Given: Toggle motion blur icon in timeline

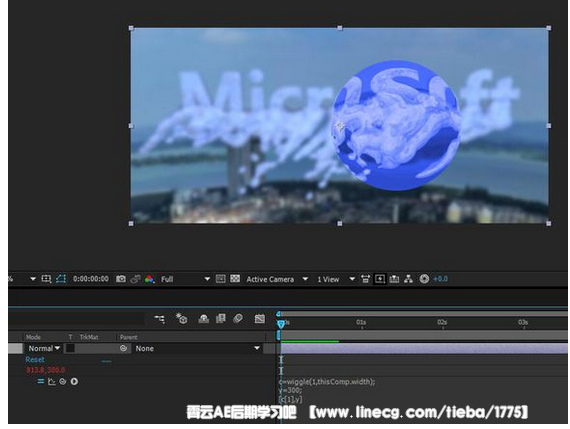Looking at the screenshot, I should coord(238,319).
